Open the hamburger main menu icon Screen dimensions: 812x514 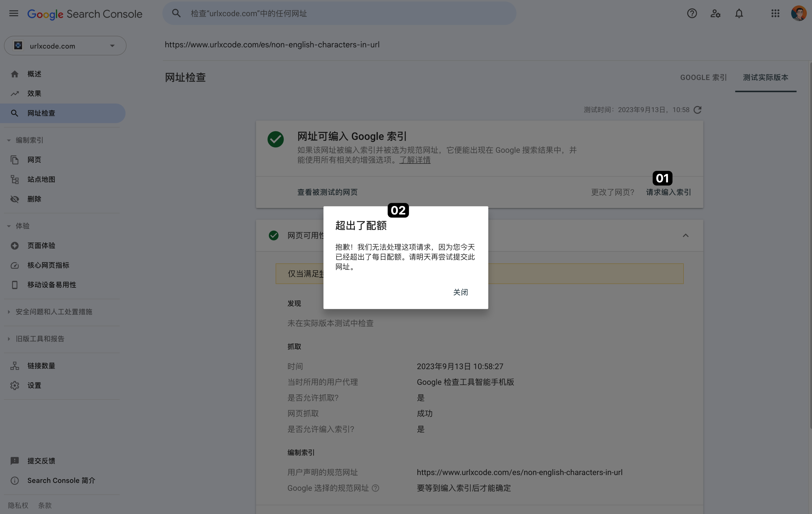tap(14, 14)
